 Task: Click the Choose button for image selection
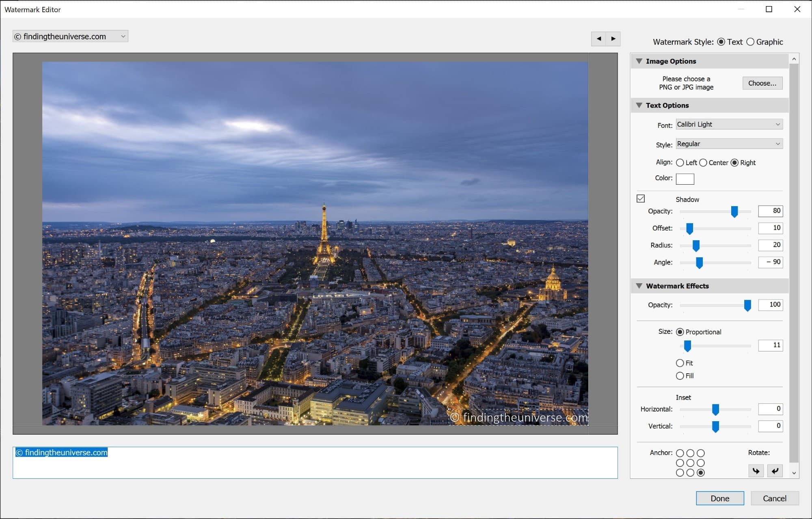762,83
